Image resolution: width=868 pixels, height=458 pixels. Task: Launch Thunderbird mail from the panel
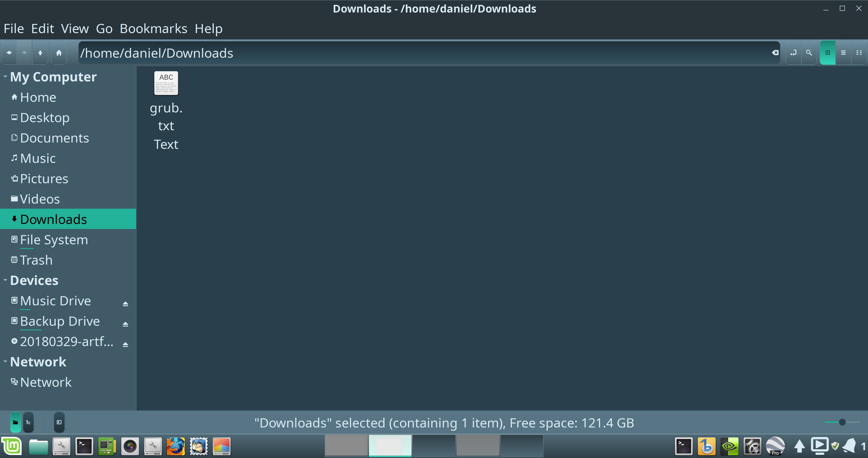[x=199, y=446]
